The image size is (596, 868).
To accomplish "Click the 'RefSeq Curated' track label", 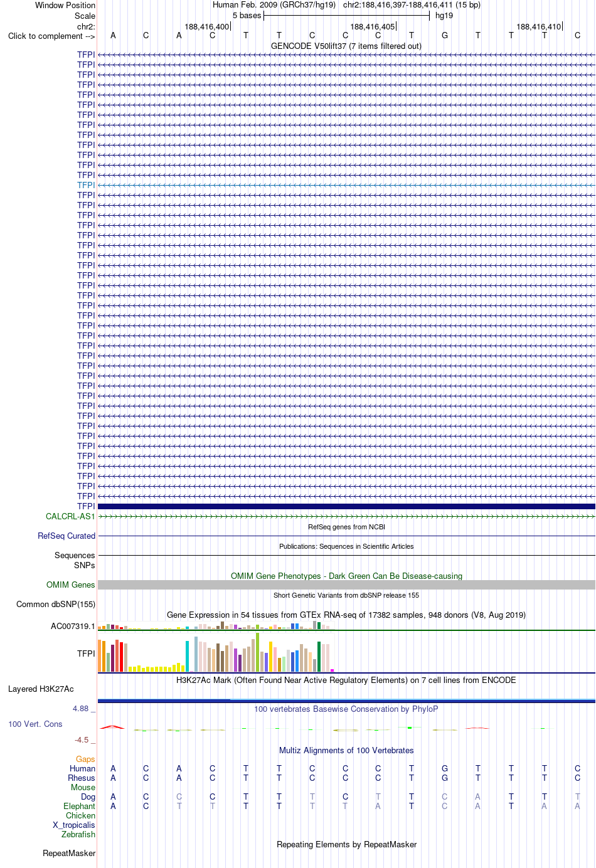I will [x=67, y=536].
